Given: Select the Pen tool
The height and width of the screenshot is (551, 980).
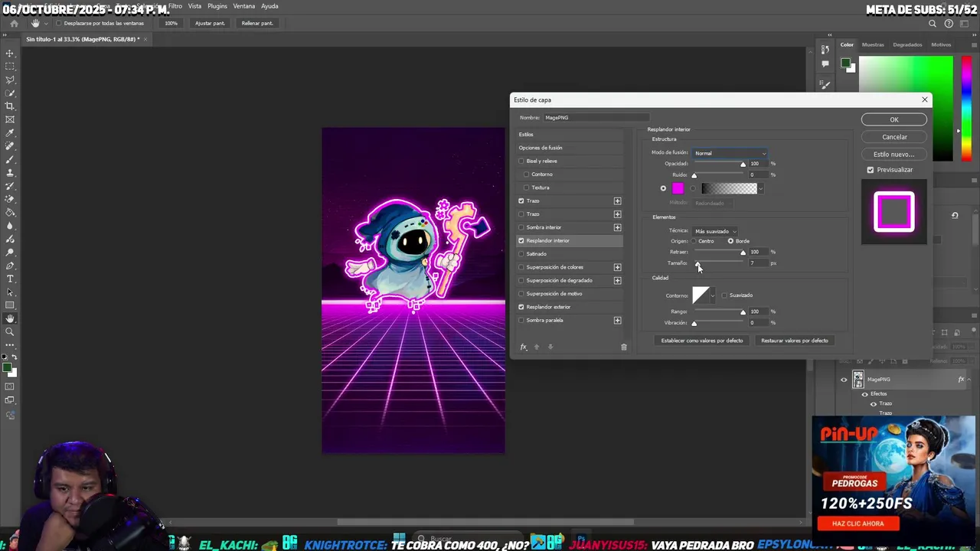Looking at the screenshot, I should point(10,266).
